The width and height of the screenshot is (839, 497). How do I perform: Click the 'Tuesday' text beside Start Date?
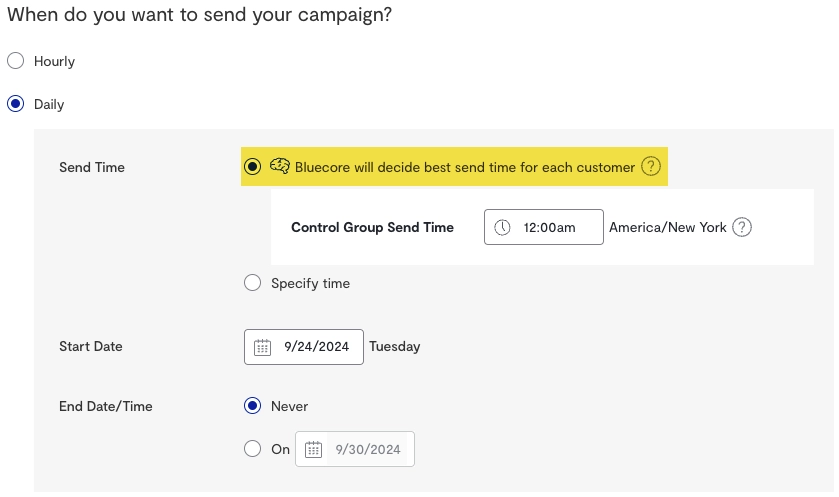[394, 347]
